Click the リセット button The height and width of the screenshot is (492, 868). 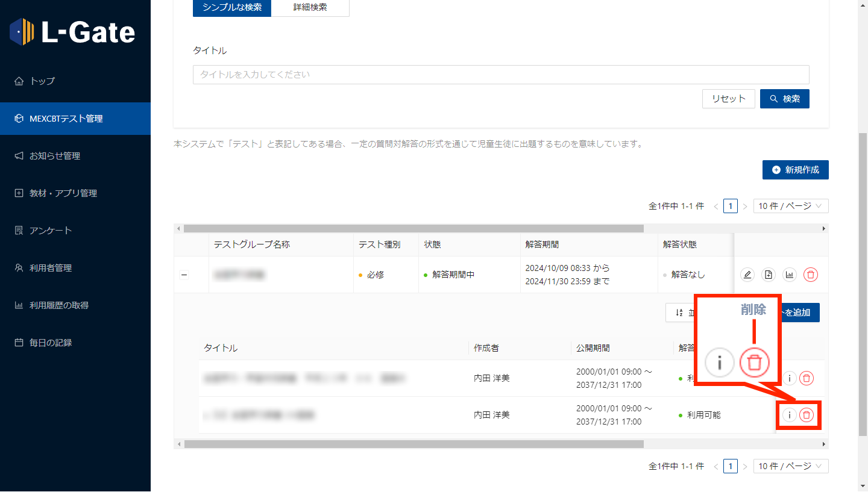coord(728,99)
